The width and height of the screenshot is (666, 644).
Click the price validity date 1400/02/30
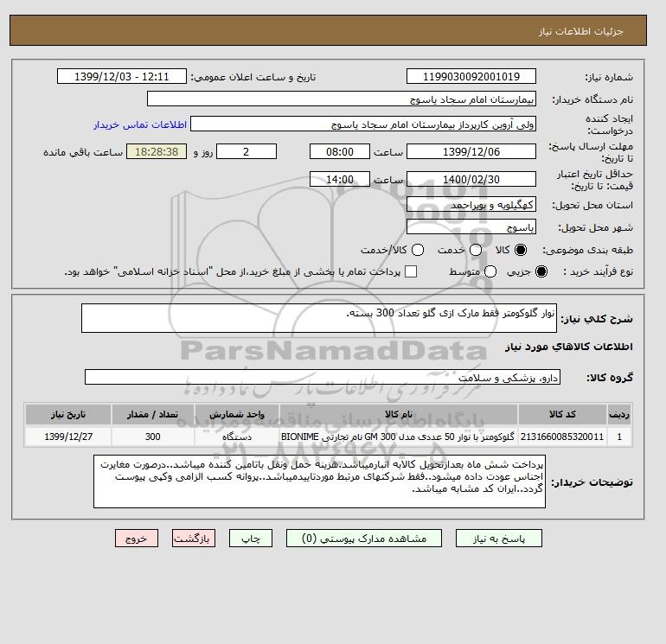[471, 179]
